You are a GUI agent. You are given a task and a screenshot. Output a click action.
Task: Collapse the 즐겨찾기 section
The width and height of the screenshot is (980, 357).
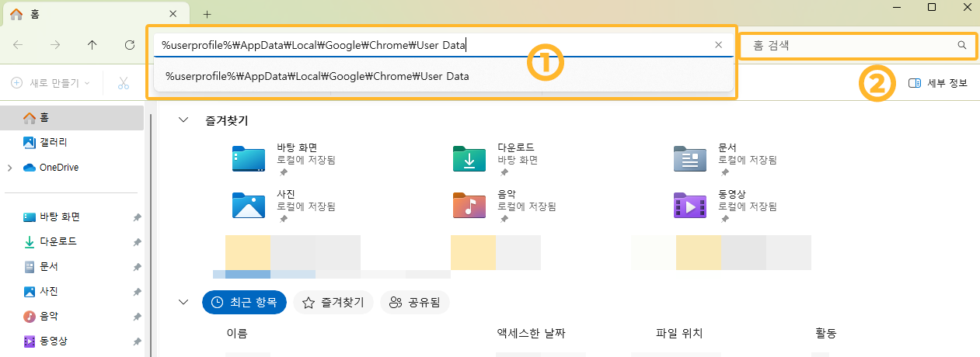(183, 120)
